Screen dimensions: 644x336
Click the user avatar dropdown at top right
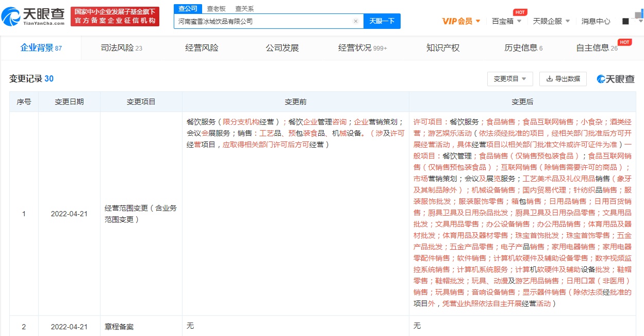pyautogui.click(x=632, y=21)
